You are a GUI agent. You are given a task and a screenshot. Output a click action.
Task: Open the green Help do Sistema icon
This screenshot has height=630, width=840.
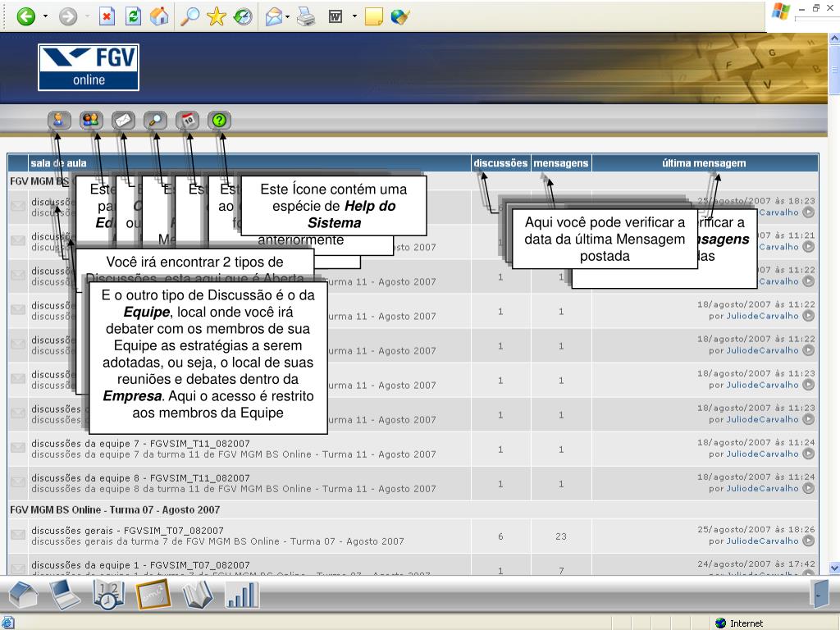(219, 121)
